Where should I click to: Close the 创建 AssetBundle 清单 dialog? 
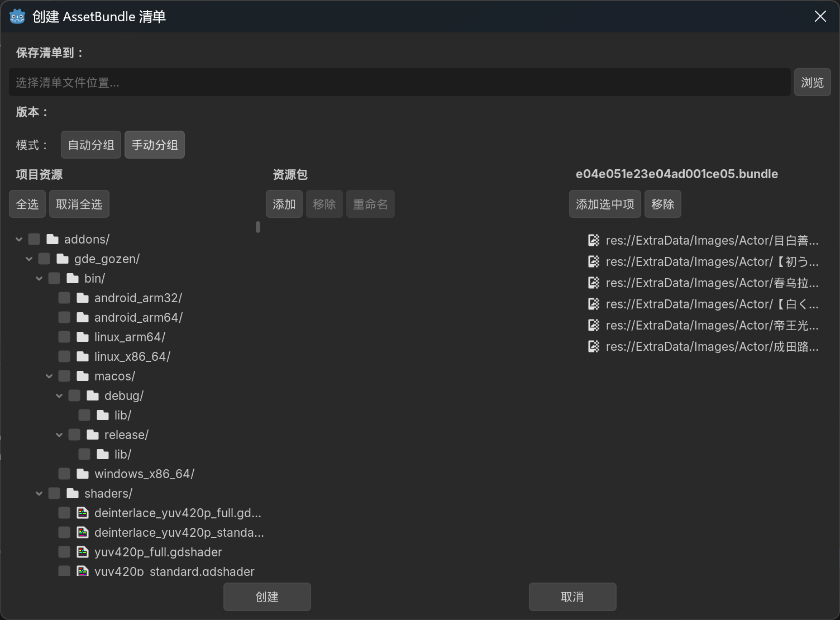(820, 16)
